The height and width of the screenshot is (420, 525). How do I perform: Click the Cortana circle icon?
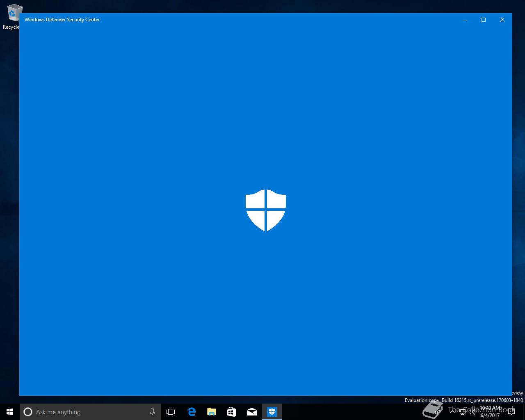28,412
